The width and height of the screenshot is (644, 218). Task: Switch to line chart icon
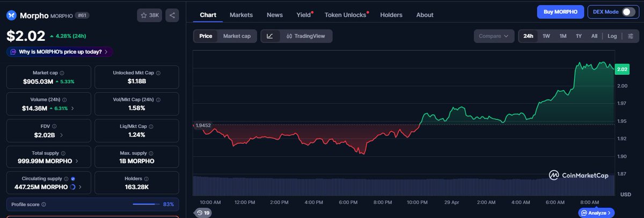tap(270, 36)
